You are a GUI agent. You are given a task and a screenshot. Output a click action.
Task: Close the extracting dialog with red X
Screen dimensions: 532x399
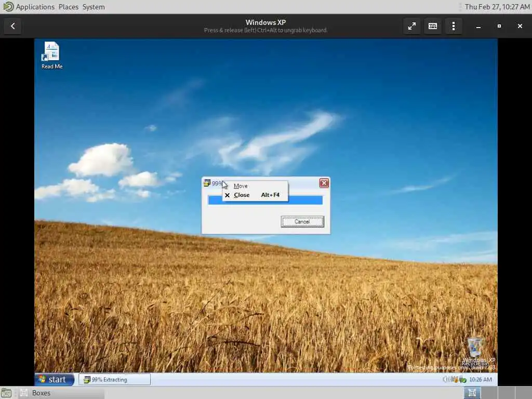click(324, 183)
